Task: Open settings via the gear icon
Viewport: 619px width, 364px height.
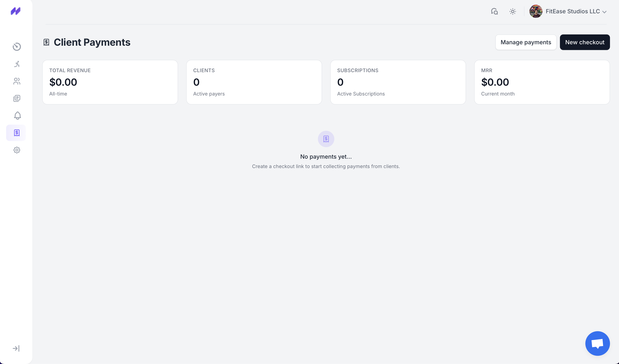Action: (x=16, y=150)
